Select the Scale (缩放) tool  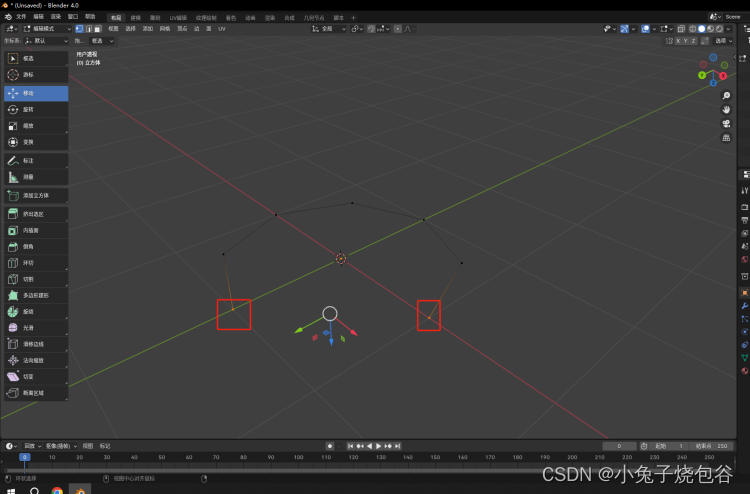click(36, 126)
